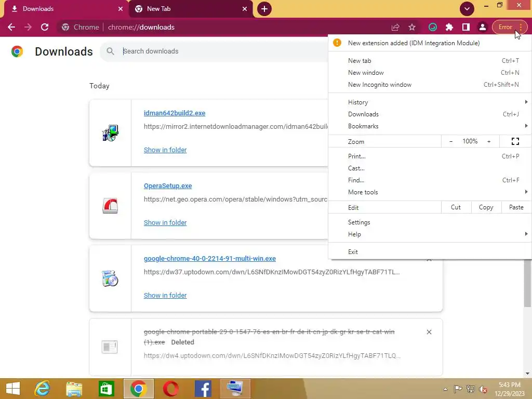The height and width of the screenshot is (399, 532).
Task: Select Cast... from the menu
Action: coord(430,168)
